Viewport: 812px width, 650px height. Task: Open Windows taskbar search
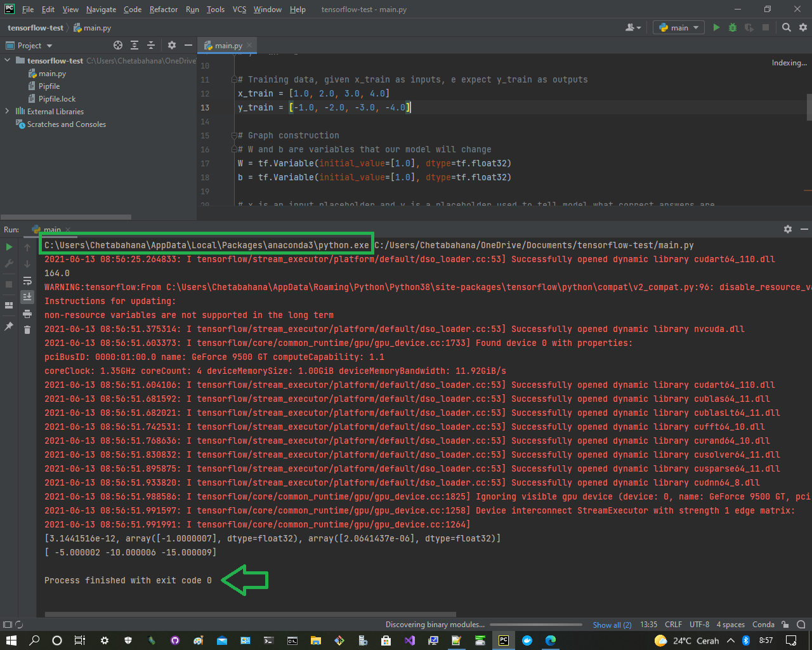click(x=34, y=640)
